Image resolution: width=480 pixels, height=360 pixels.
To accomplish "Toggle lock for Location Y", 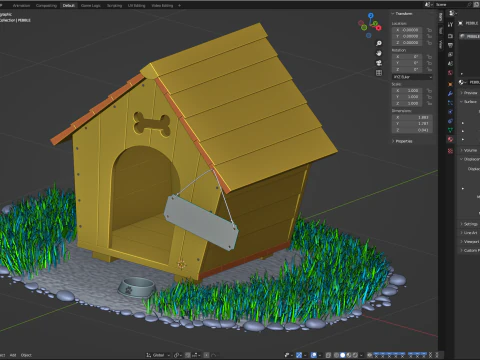I will point(429,36).
